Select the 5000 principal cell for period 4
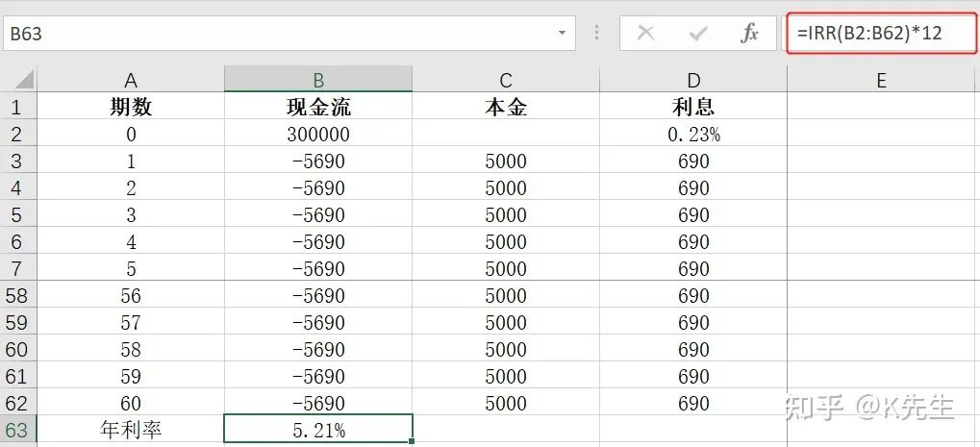The width and height of the screenshot is (980, 447). point(506,241)
